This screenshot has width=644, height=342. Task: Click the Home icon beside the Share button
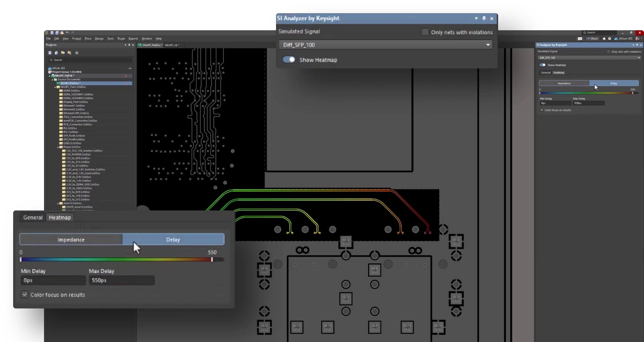click(604, 38)
